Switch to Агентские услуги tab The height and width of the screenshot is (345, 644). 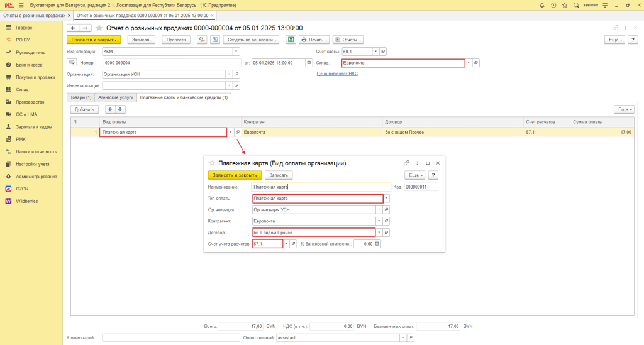point(116,97)
